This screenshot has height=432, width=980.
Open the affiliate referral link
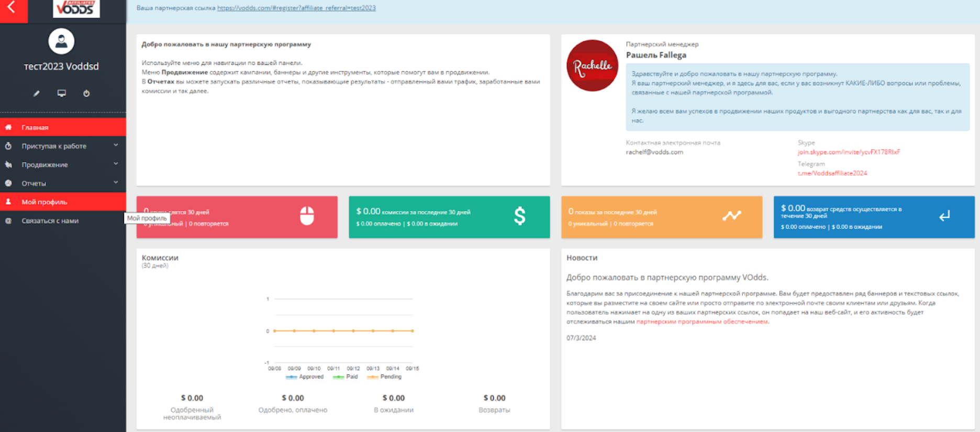coord(296,8)
